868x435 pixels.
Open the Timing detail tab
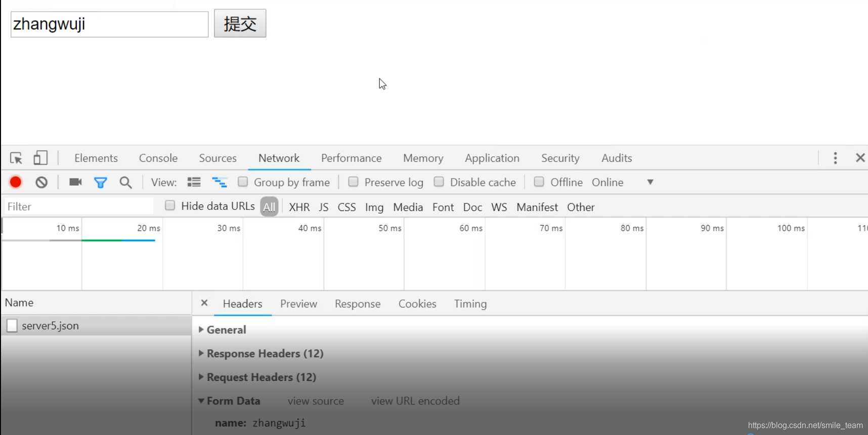click(x=470, y=303)
